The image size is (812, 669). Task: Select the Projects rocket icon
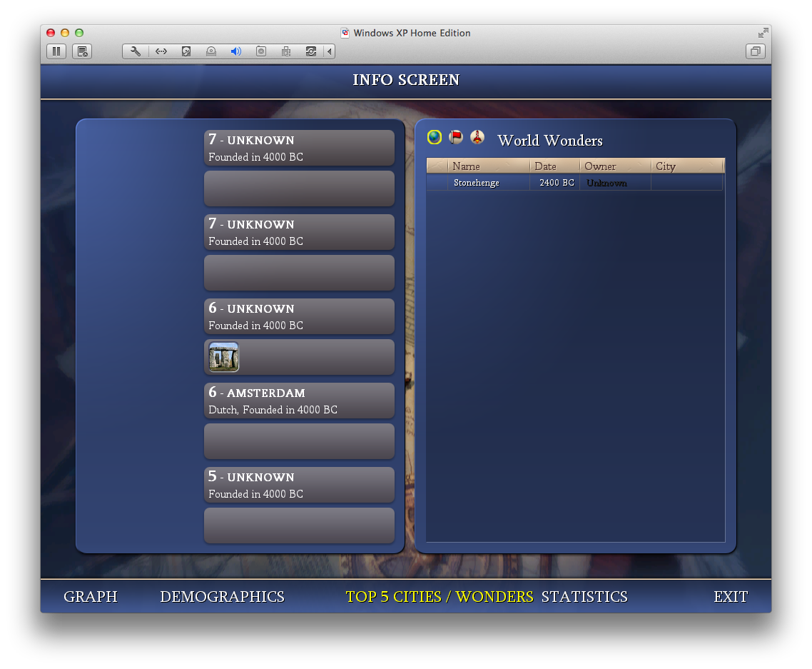click(x=477, y=137)
